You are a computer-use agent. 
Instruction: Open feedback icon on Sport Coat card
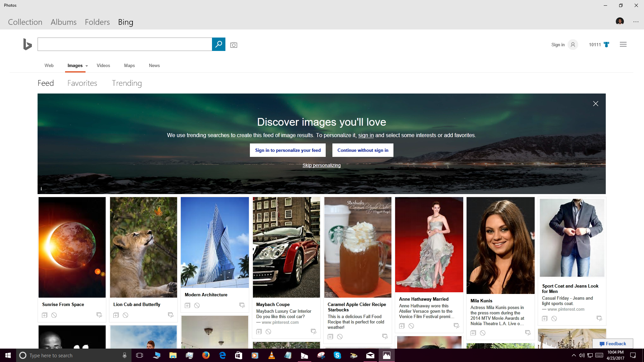[x=599, y=318]
